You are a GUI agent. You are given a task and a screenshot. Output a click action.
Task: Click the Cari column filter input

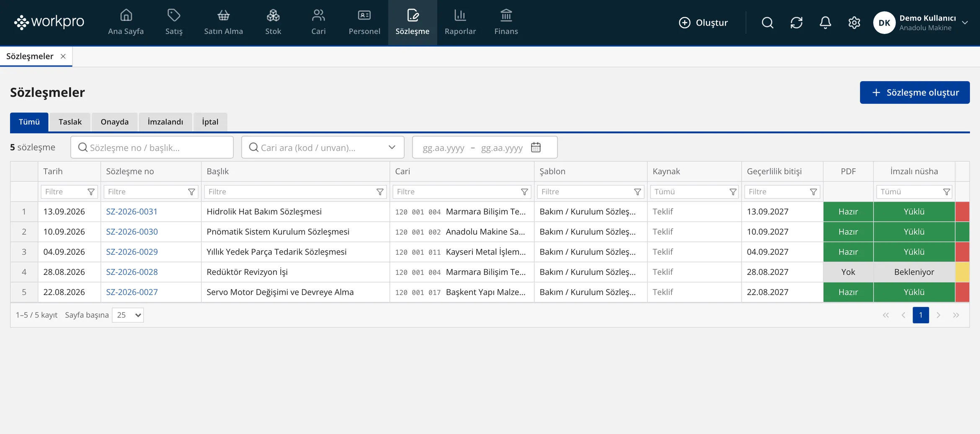[x=462, y=192]
